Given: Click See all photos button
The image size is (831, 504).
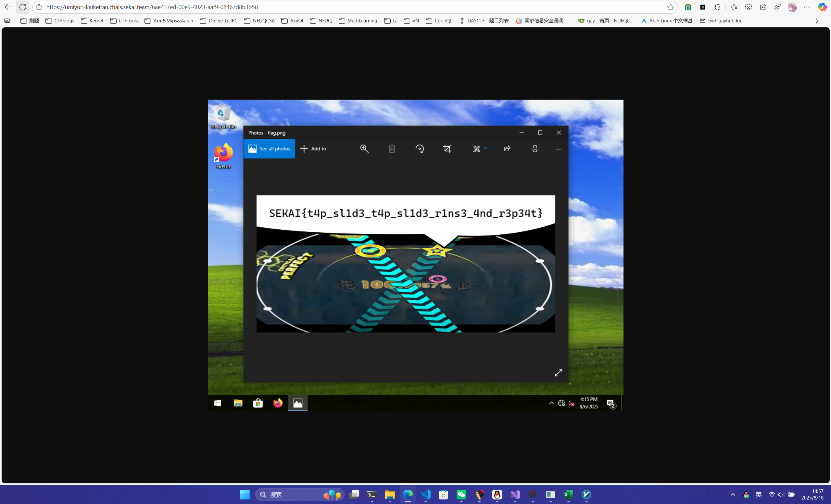Looking at the screenshot, I should pyautogui.click(x=269, y=149).
